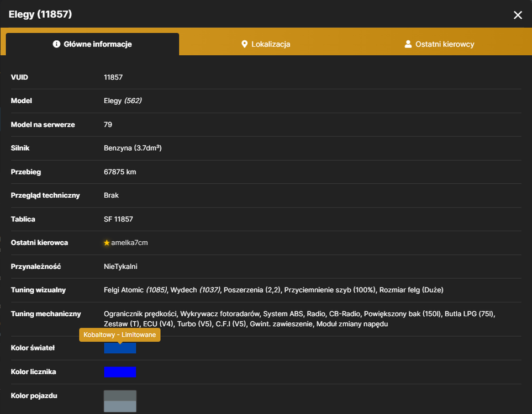
Task: Close the Elegy (11857) dialog
Action: [x=518, y=15]
